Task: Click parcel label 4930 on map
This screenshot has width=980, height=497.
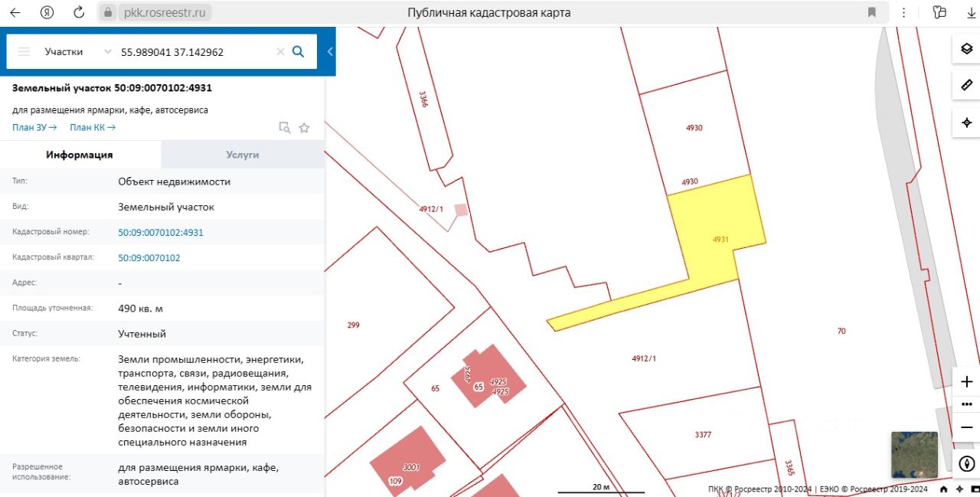Action: click(x=694, y=128)
